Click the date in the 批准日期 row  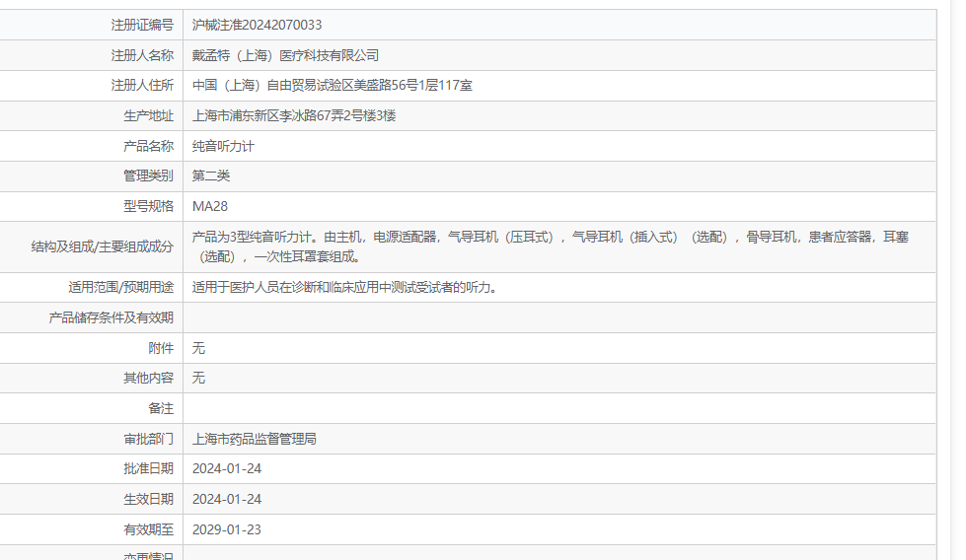point(227,468)
